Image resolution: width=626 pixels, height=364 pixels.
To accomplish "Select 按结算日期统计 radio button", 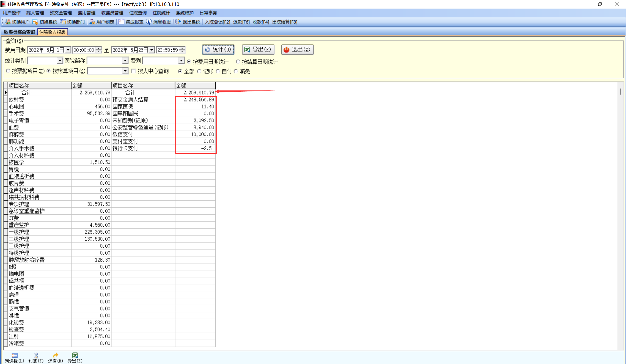I will 238,62.
